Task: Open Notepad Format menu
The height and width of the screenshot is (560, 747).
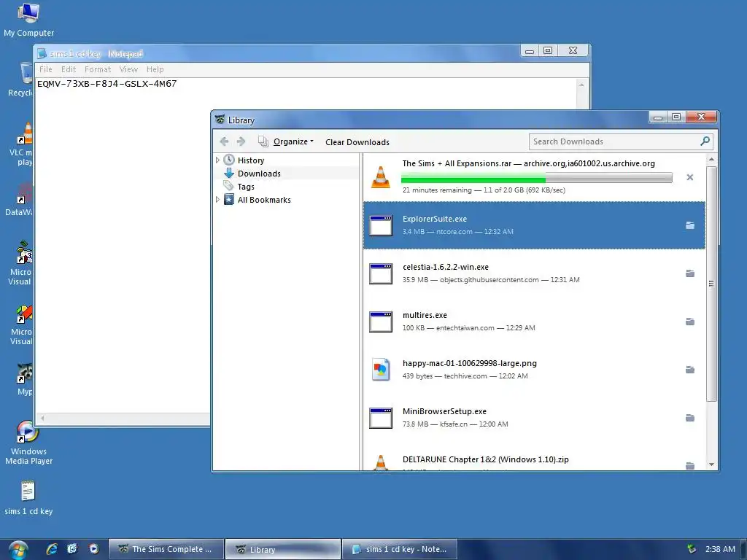Action: pos(98,69)
